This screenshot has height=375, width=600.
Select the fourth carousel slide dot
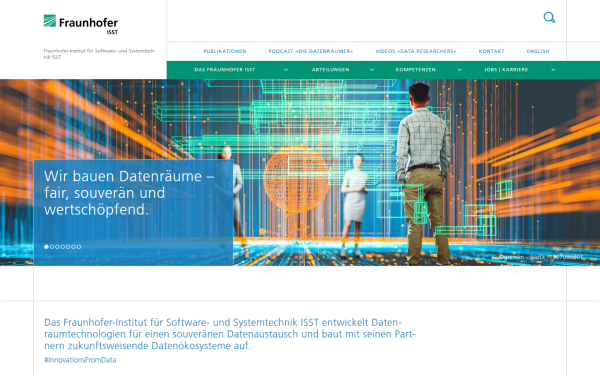tap(63, 247)
